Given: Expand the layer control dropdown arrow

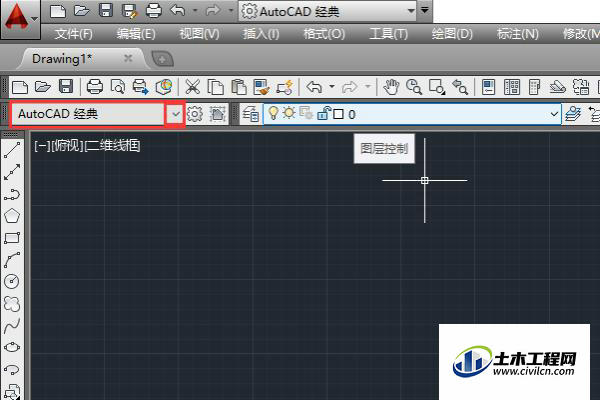Looking at the screenshot, I should click(554, 114).
